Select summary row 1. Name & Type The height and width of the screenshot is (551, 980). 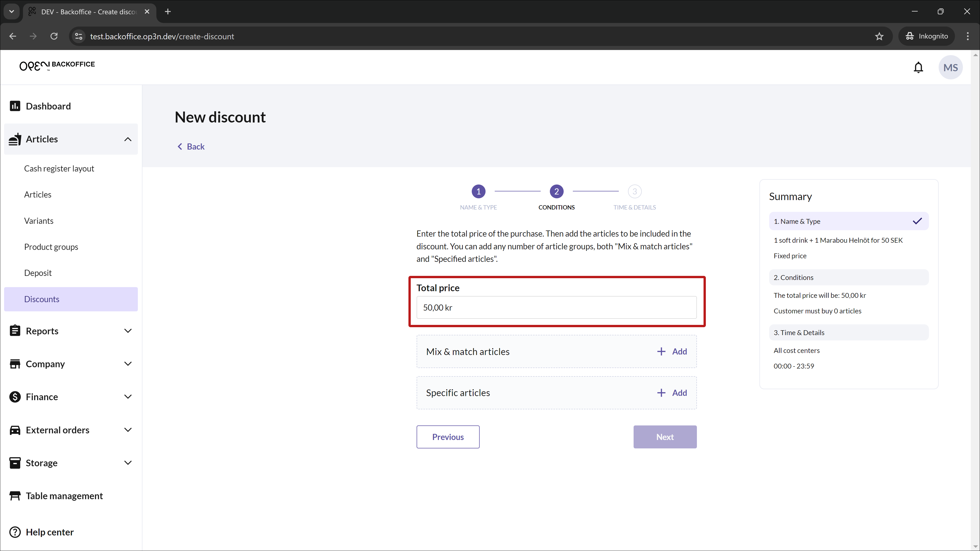[848, 221]
